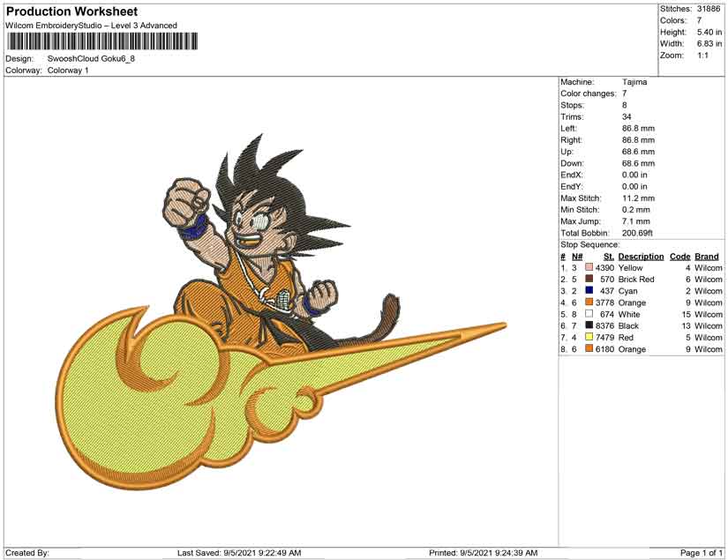Select the Right: label
The width and height of the screenshot is (728, 560).
[x=571, y=140]
